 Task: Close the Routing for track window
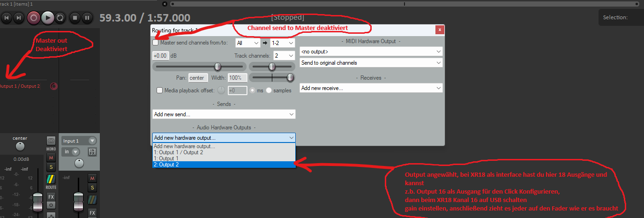[439, 30]
